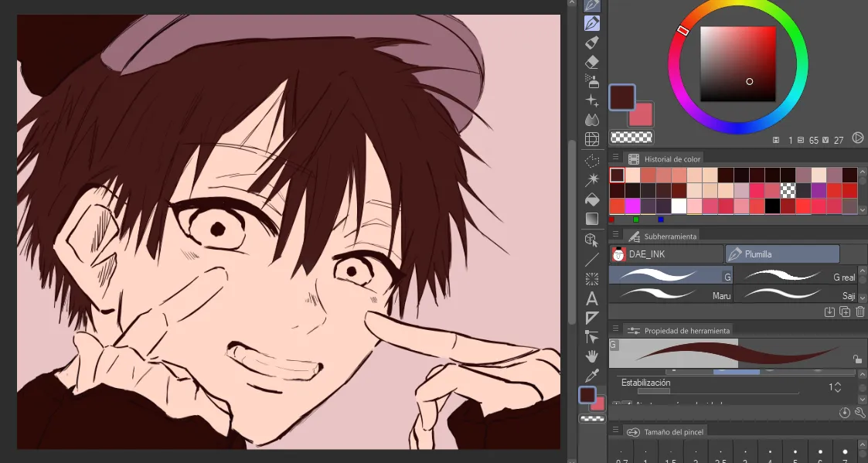The width and height of the screenshot is (868, 463).
Task: Select the Airbrush spray tool
Action: click(x=592, y=81)
